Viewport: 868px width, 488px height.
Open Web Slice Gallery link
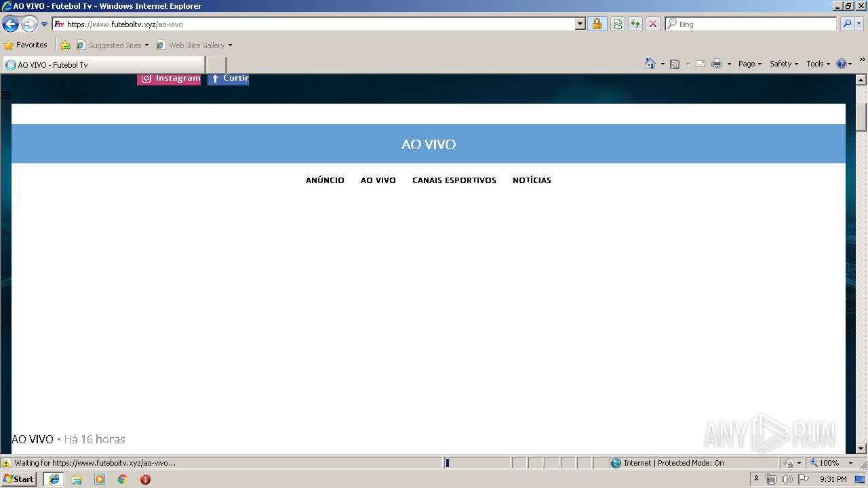tap(194, 45)
